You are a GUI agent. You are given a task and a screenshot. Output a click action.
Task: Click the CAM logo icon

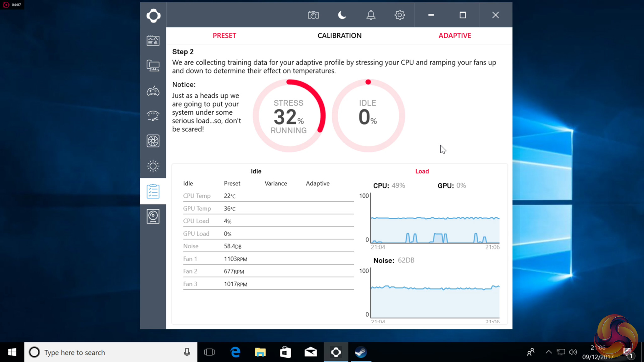click(153, 15)
